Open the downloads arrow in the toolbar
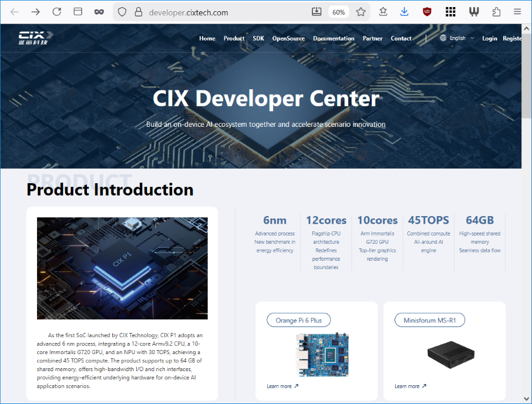 (x=404, y=12)
